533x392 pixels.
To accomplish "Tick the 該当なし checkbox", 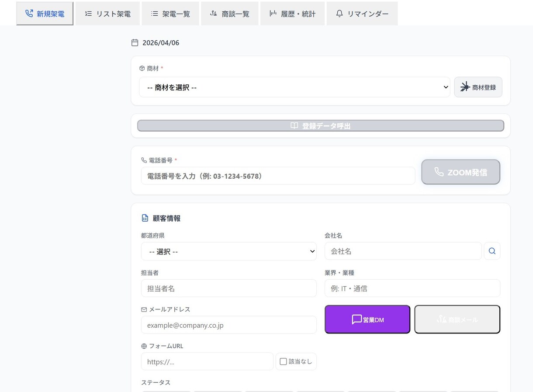I will [283, 361].
